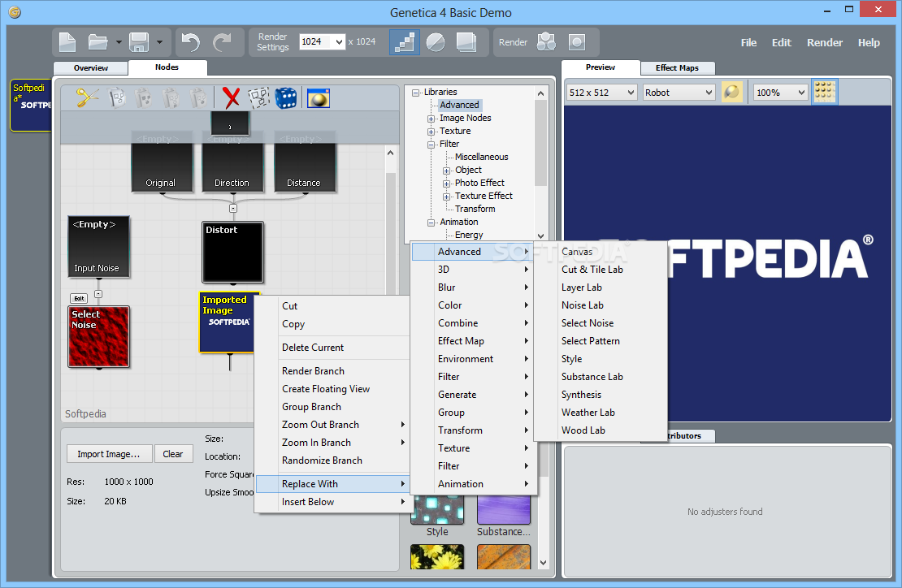
Task: Expand the Texture tree item
Action: pyautogui.click(x=431, y=132)
